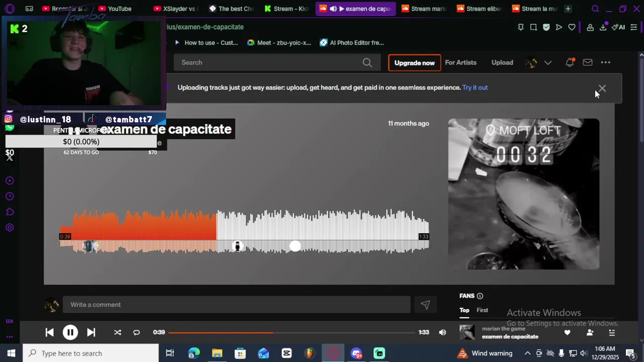
Task: Open the next-up queue list icon
Action: click(612, 333)
